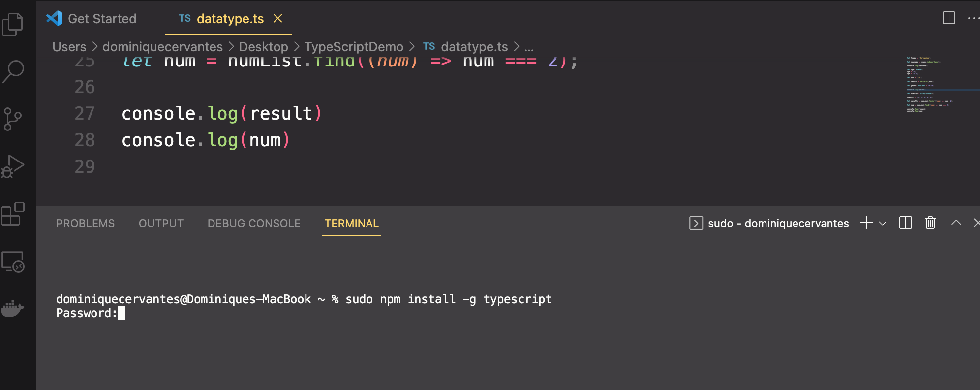Click the dominiquecervantes breadcrumb segment

(162, 47)
